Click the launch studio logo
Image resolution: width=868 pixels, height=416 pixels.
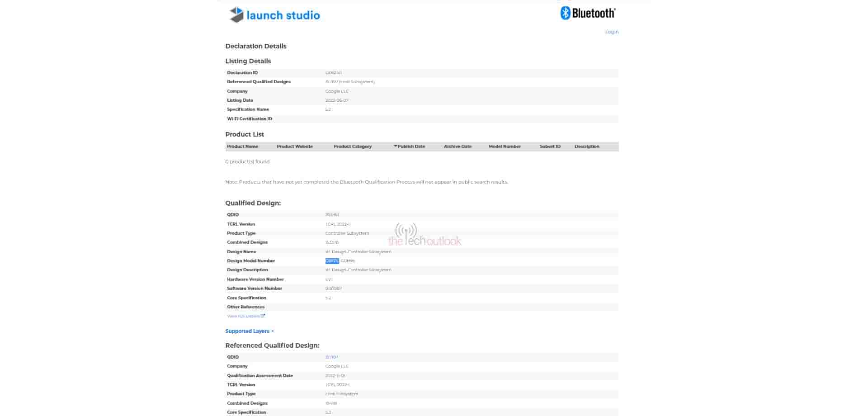pyautogui.click(x=274, y=15)
